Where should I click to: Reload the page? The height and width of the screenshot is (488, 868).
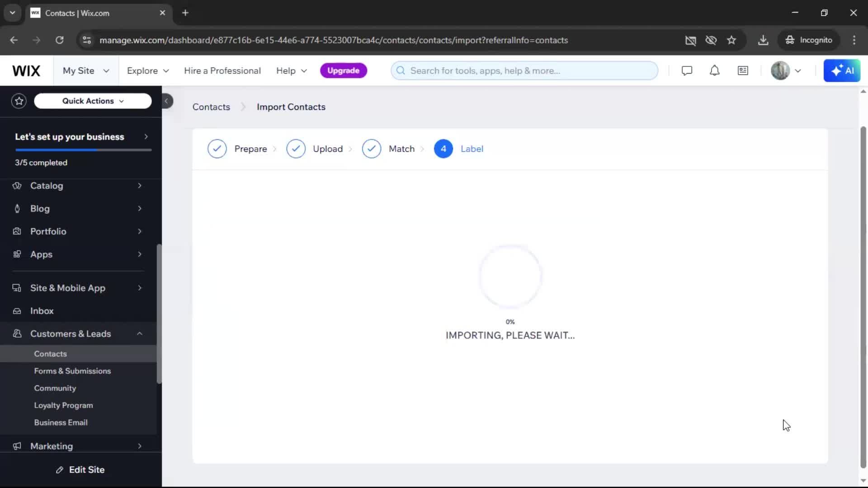click(59, 40)
